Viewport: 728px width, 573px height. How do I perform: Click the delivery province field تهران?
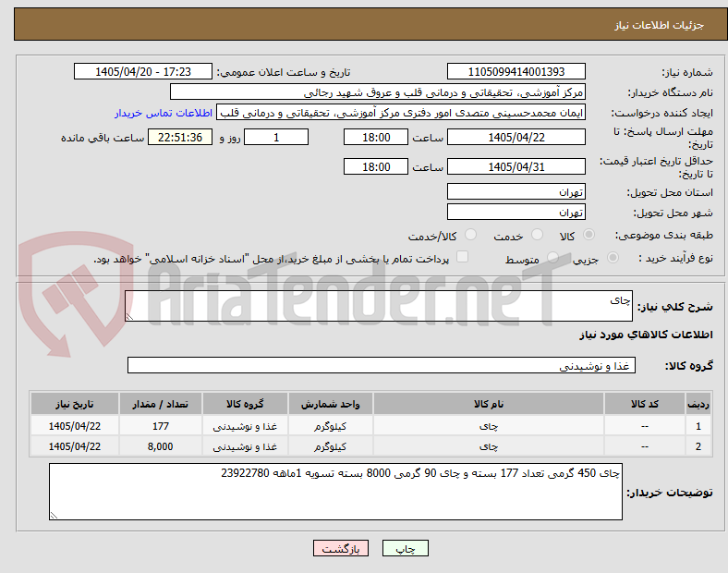516,191
